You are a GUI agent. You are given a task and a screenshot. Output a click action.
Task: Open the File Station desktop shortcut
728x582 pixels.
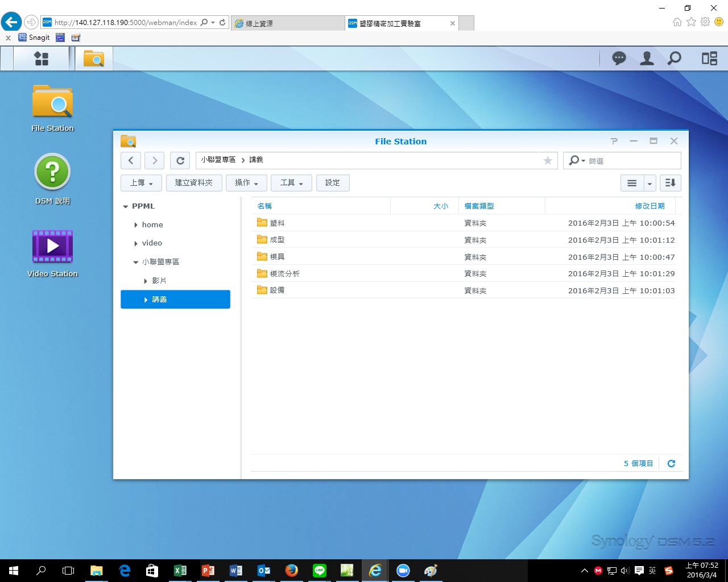(x=52, y=109)
